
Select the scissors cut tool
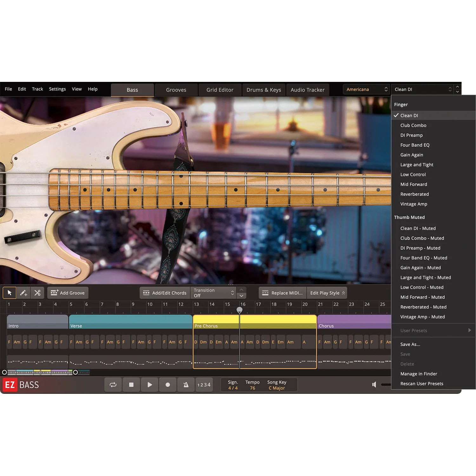37,293
